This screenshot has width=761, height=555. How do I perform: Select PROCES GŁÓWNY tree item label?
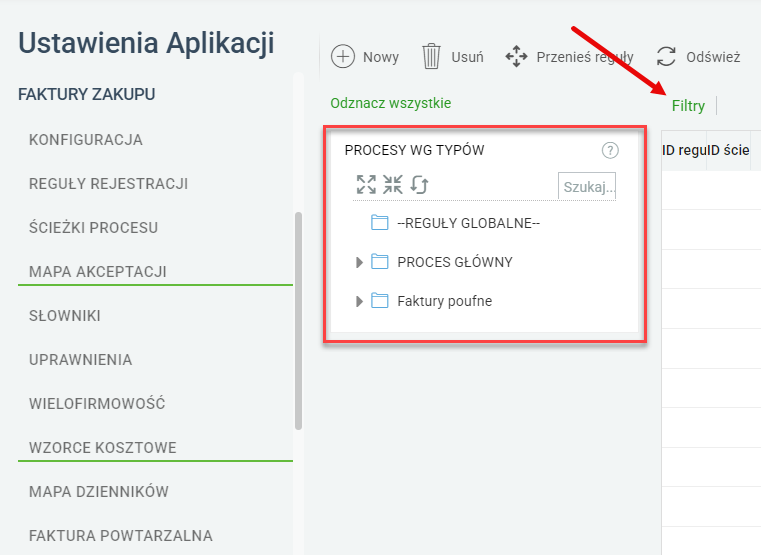coord(455,262)
